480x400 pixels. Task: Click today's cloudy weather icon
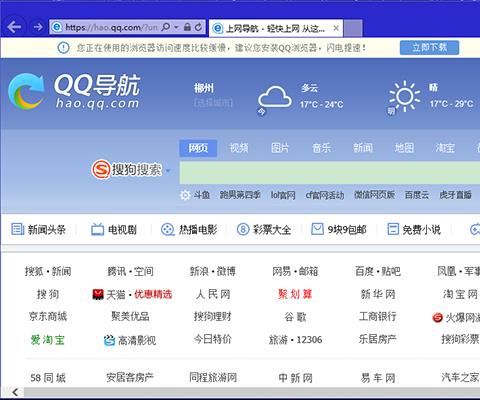(x=275, y=97)
